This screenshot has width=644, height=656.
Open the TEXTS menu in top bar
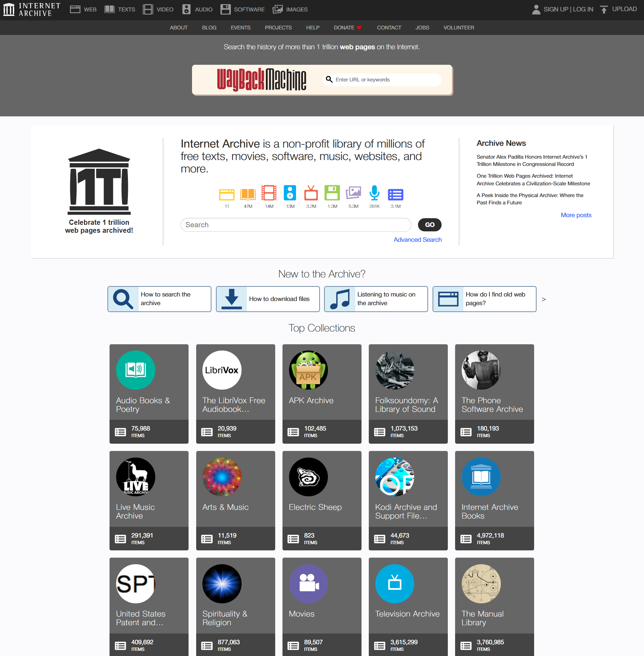tap(120, 9)
